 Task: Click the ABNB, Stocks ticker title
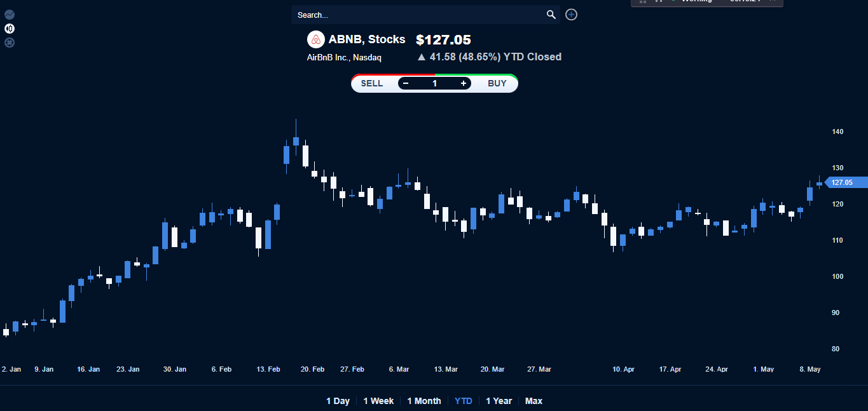[x=367, y=39]
